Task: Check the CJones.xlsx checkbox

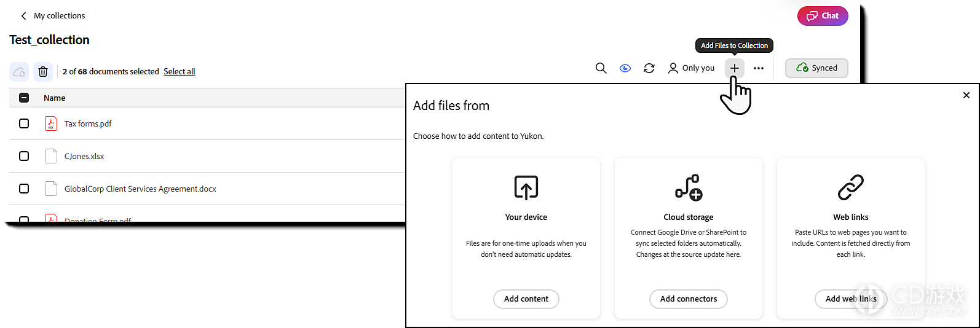Action: [x=24, y=156]
